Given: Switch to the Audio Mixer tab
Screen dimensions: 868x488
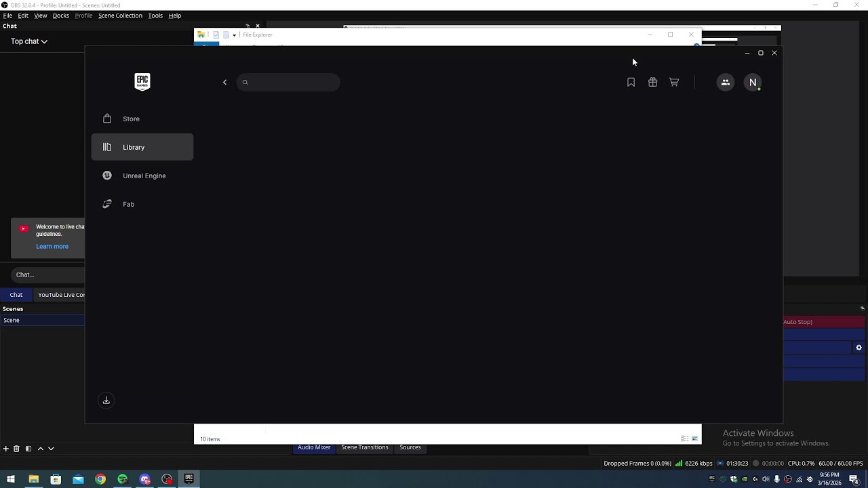Looking at the screenshot, I should (x=314, y=447).
